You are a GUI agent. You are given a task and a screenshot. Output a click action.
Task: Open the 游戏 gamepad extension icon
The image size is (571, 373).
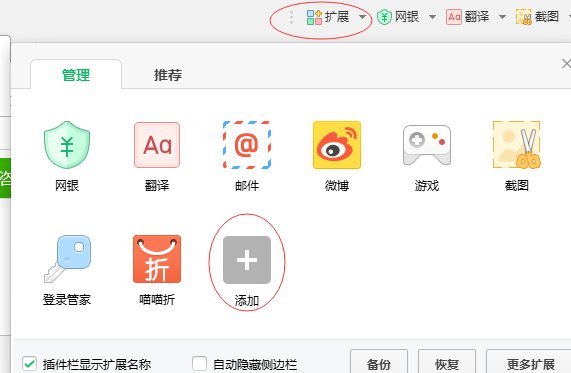tap(427, 145)
